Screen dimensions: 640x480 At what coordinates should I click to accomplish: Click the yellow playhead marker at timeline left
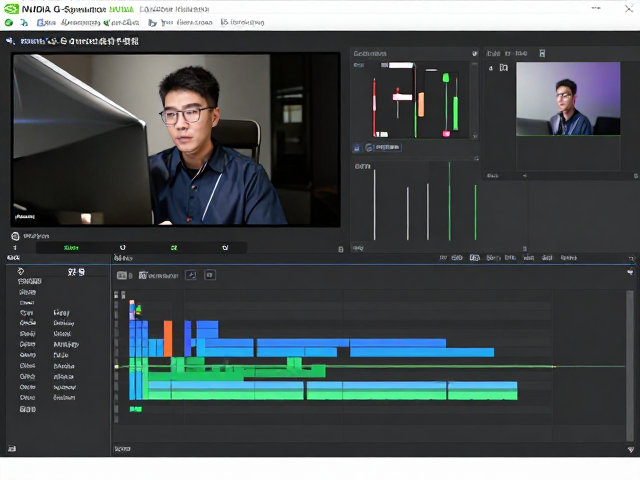coord(117,367)
